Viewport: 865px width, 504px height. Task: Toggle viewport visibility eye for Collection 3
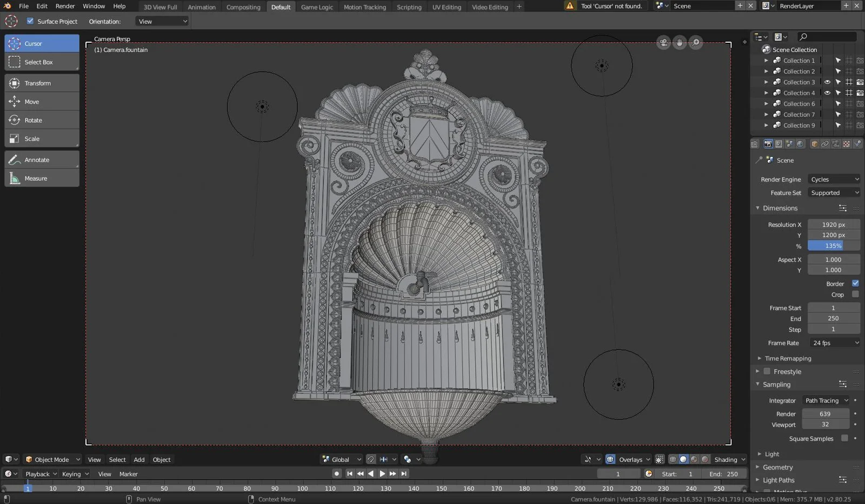click(x=828, y=82)
